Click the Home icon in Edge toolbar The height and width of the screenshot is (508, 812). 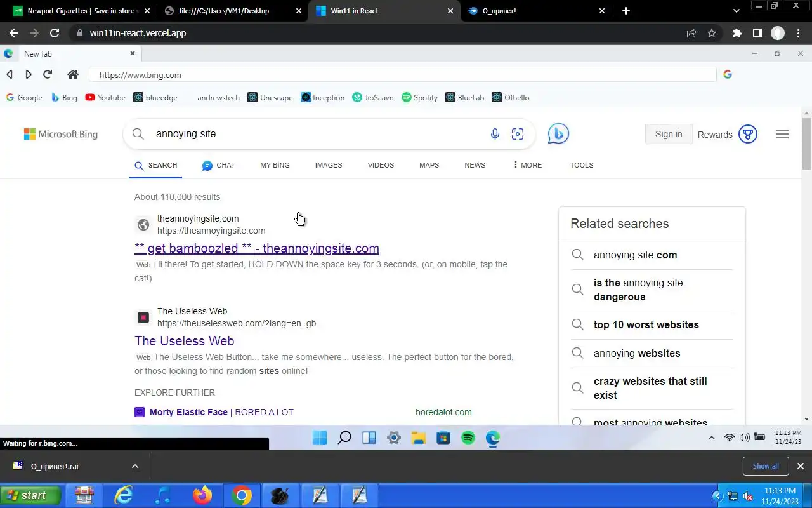[73, 74]
